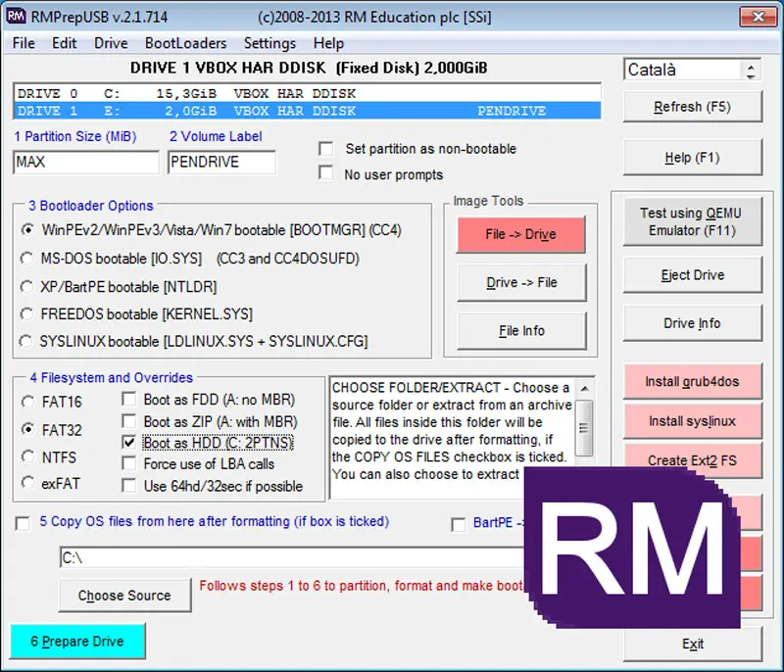
Task: Select SYSLINUX bootable option
Action: [x=26, y=341]
